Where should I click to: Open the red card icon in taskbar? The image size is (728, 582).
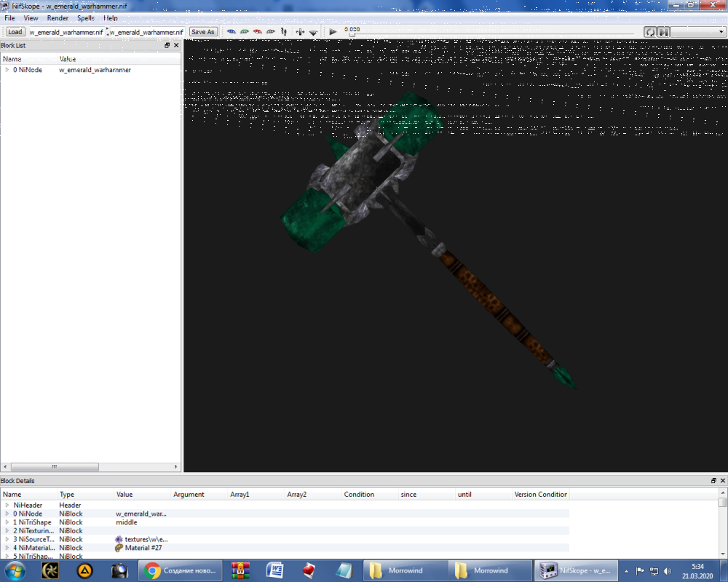pyautogui.click(x=309, y=570)
